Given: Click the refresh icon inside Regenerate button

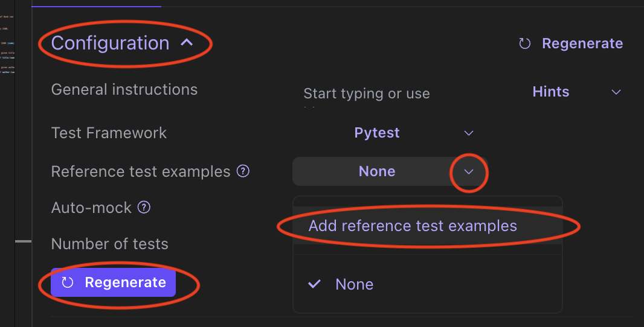Looking at the screenshot, I should (x=67, y=282).
